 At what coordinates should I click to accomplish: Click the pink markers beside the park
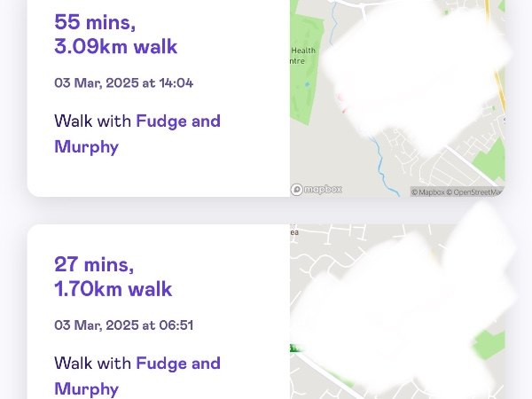click(341, 104)
